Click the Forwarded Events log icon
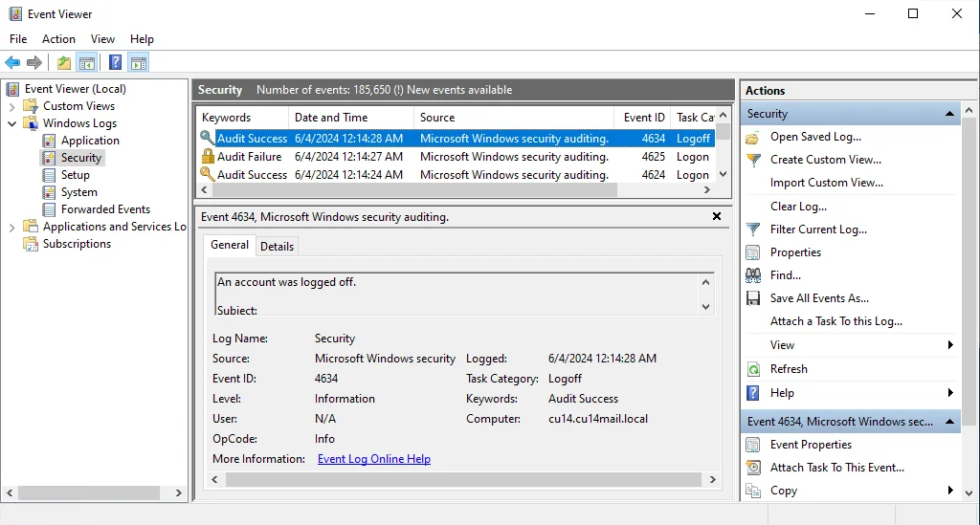This screenshot has height=525, width=980. pos(49,209)
